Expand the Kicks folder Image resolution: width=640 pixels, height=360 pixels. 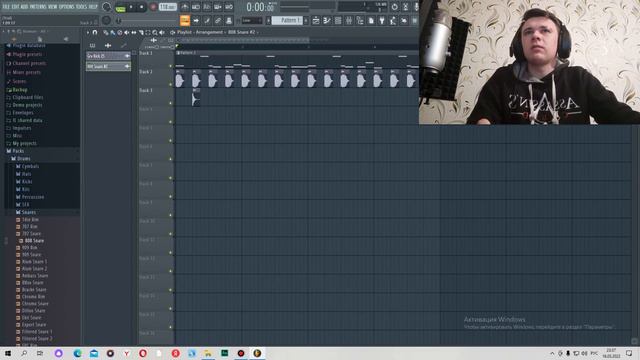coord(27,181)
